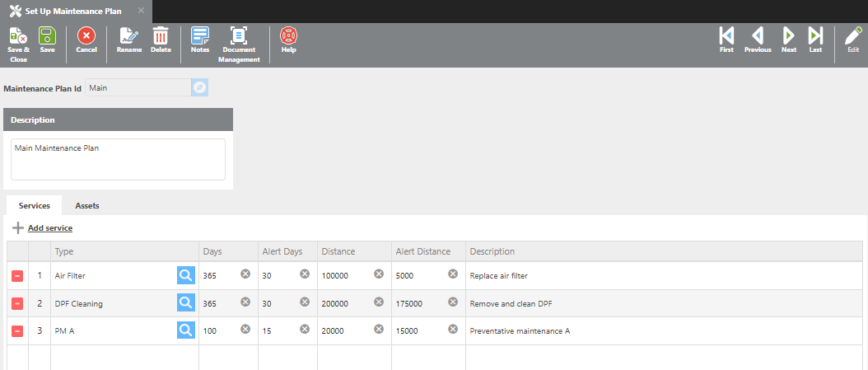Select the Services tab

pyautogui.click(x=35, y=206)
